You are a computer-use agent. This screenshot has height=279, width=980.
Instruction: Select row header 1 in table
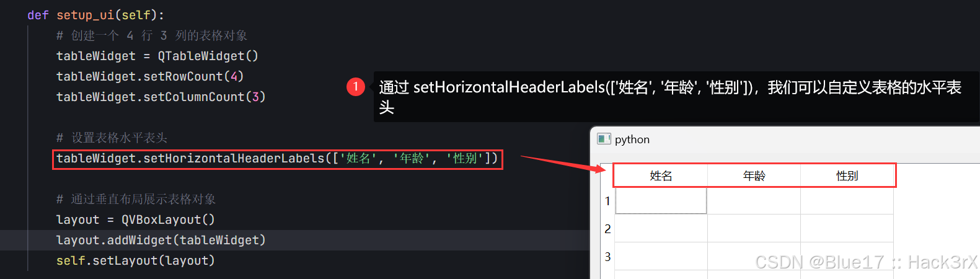(607, 201)
